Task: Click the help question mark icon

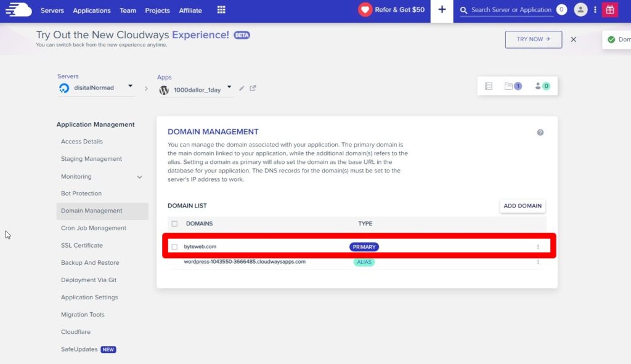Action: (x=540, y=132)
